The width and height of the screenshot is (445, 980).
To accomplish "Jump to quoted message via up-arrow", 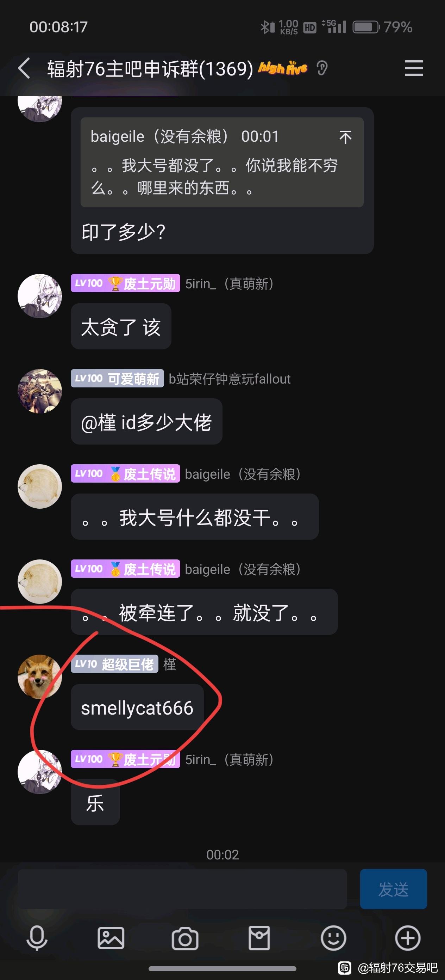I will tap(345, 137).
